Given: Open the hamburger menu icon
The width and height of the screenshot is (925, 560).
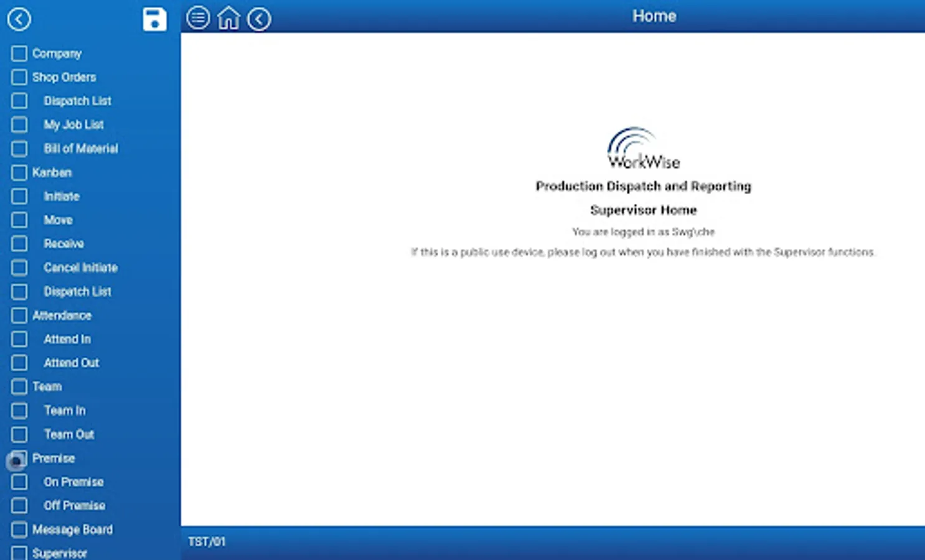Looking at the screenshot, I should [x=198, y=18].
